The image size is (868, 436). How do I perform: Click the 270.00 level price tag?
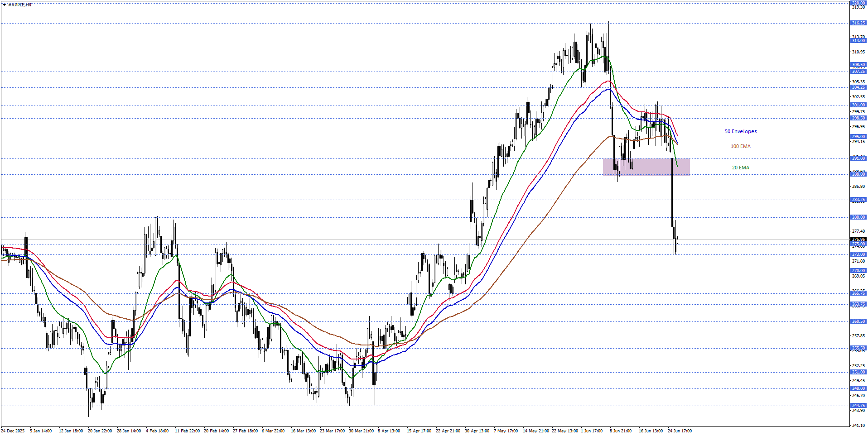tap(858, 271)
